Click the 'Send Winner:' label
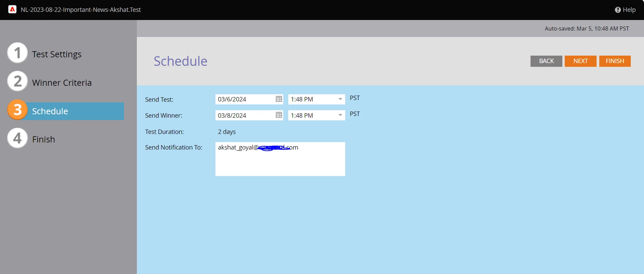Image resolution: width=644 pixels, height=274 pixels. (164, 115)
